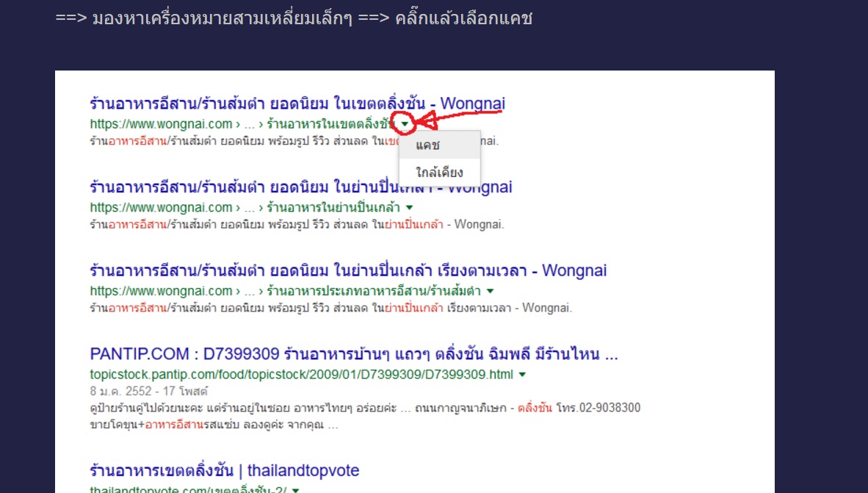Open the PANTIP.COM D7399309 result title
The image size is (868, 493).
click(354, 354)
